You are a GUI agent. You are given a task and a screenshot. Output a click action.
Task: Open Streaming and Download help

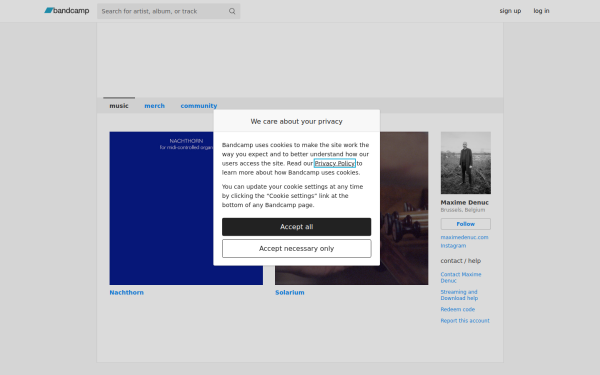pyautogui.click(x=459, y=295)
